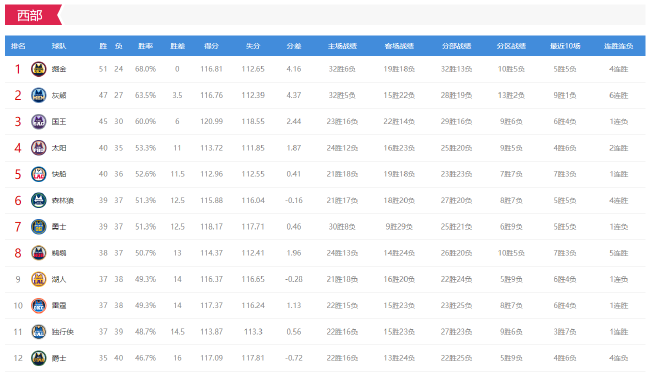The width and height of the screenshot is (650, 372).
Task: Click the 森林狼 team logo
Action: (39, 200)
